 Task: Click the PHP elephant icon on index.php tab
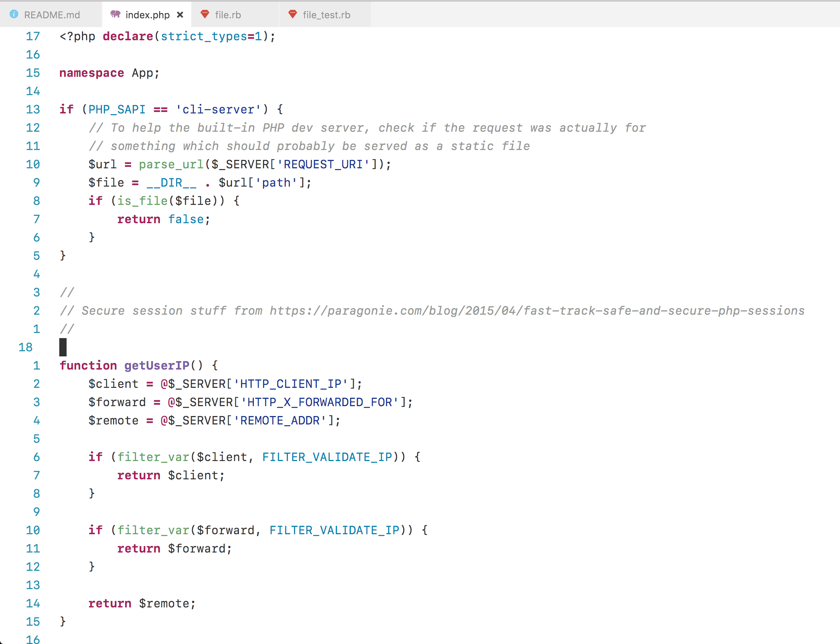[x=115, y=14]
